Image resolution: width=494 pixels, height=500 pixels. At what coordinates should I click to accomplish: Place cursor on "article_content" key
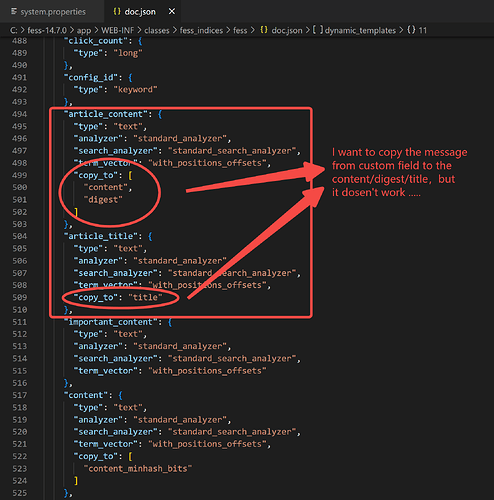coord(106,114)
